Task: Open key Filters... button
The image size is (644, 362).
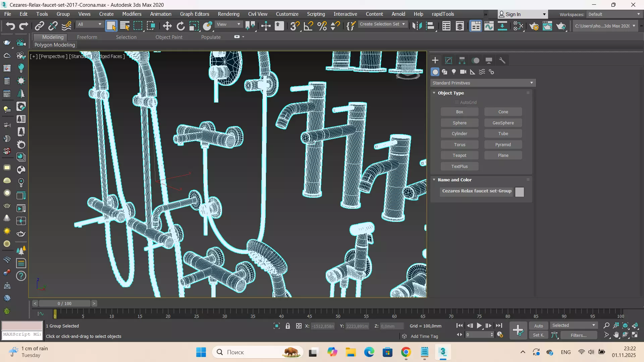Action: 579,335
